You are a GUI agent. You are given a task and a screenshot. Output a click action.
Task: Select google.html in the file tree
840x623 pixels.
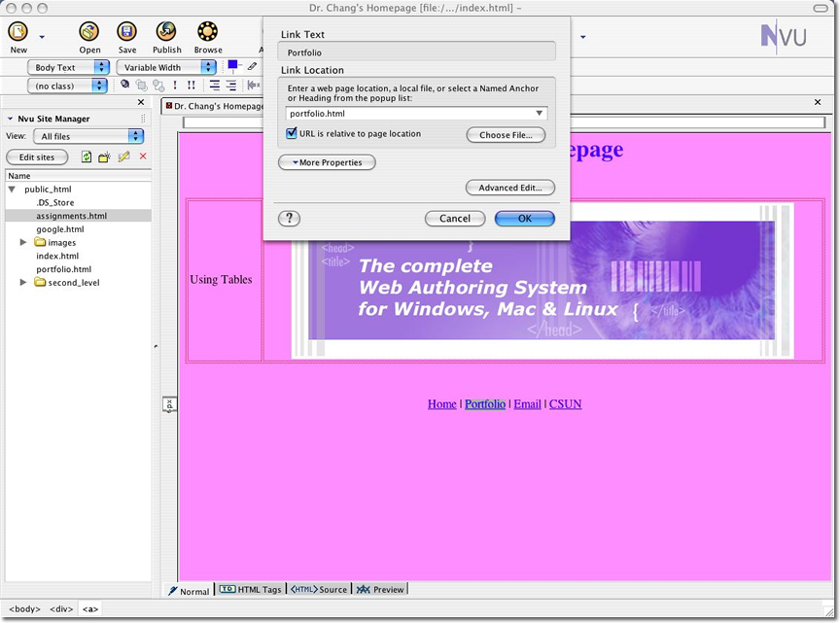[x=60, y=229]
